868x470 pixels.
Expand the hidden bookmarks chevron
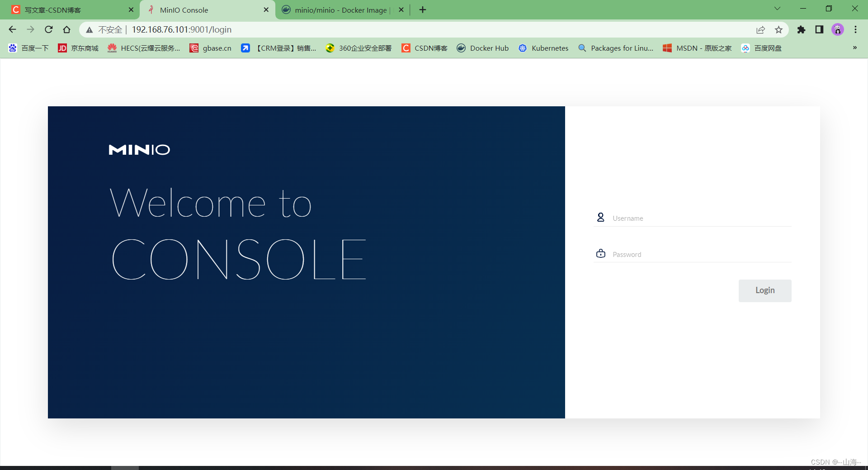pyautogui.click(x=855, y=47)
